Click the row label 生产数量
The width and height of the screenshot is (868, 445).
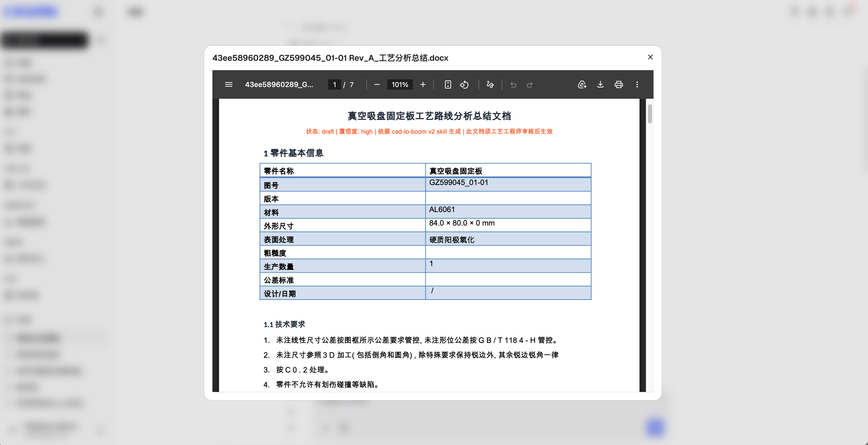tap(278, 266)
